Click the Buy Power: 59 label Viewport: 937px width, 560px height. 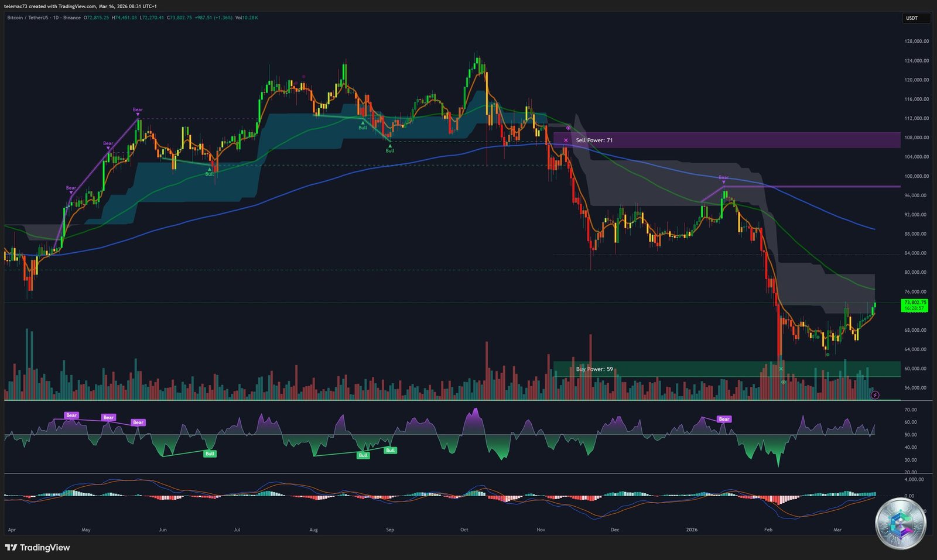click(594, 369)
